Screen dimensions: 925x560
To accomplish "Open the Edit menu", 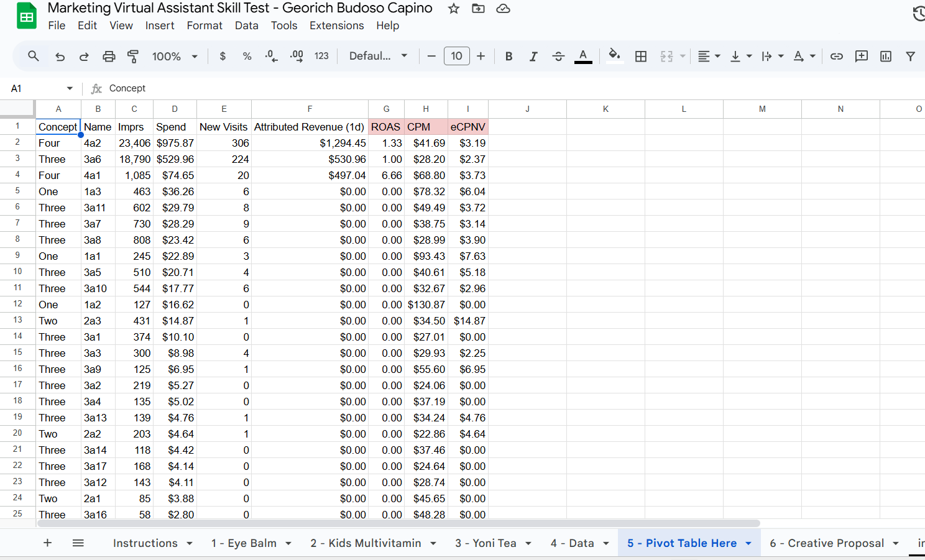I will point(87,25).
